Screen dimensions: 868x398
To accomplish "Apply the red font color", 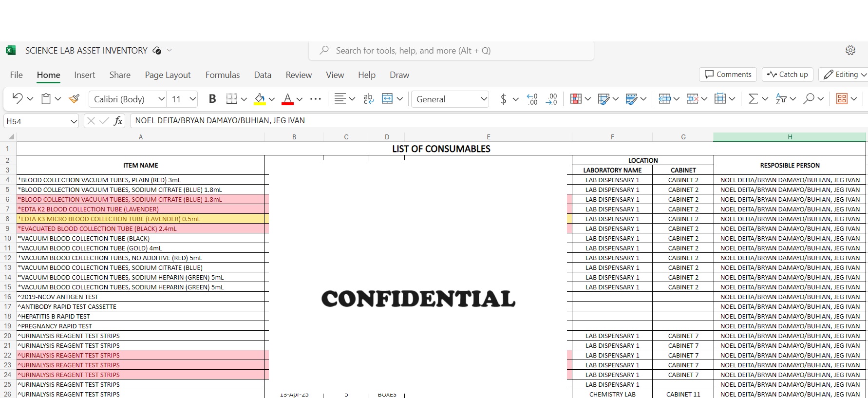I will pyautogui.click(x=288, y=99).
